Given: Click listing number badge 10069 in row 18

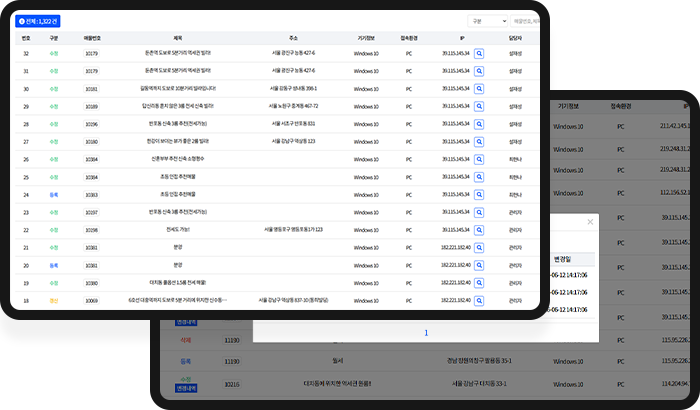Looking at the screenshot, I should [91, 301].
